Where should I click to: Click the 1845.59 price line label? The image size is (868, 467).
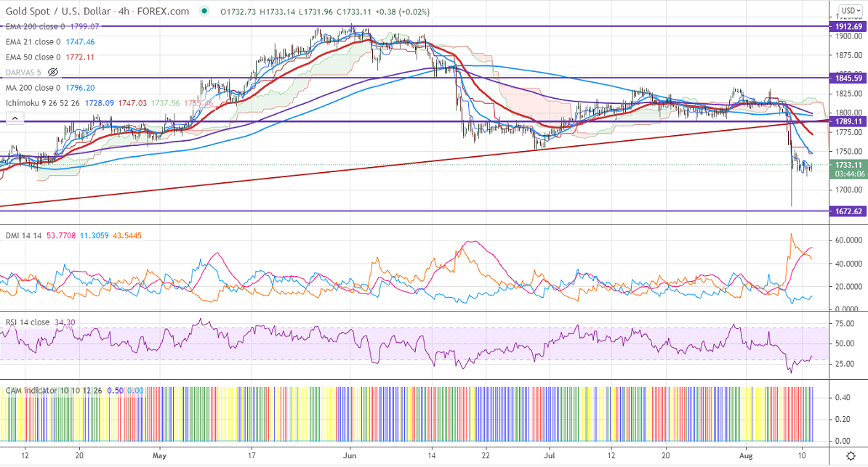pyautogui.click(x=848, y=78)
